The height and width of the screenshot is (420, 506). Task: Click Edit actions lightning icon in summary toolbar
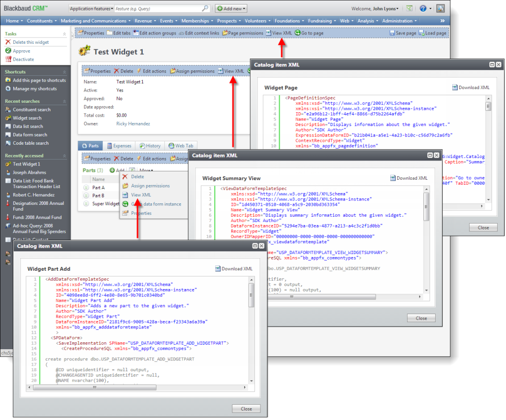pyautogui.click(x=139, y=71)
